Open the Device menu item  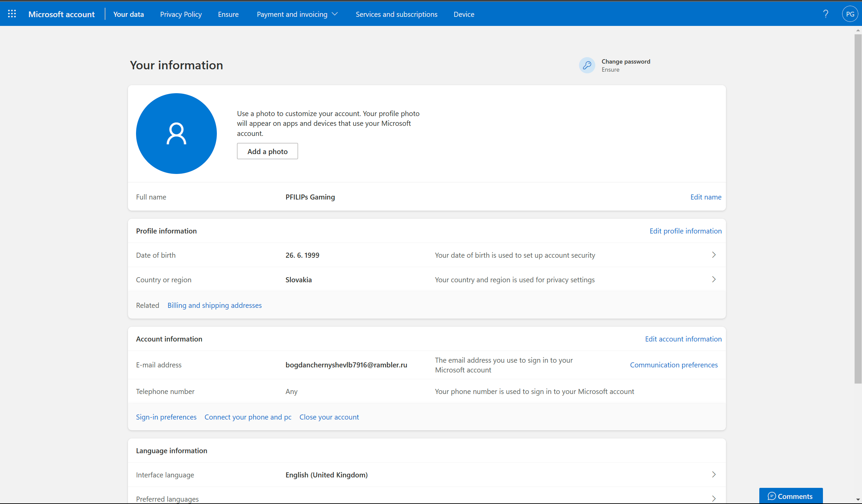464,14
